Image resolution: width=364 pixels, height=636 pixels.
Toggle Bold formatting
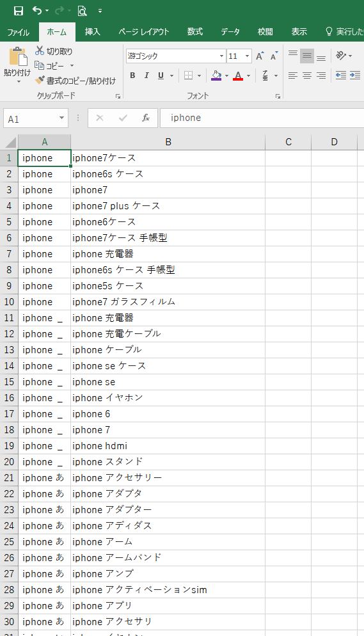pos(132,76)
